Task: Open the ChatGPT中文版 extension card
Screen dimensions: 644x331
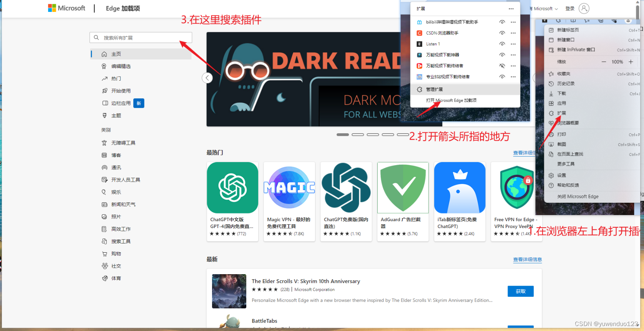Action: 232,202
